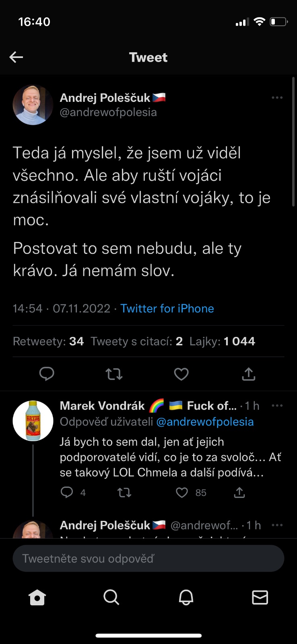This screenshot has width=297, height=644.
Task: Share the main tweet
Action: pos(249,374)
